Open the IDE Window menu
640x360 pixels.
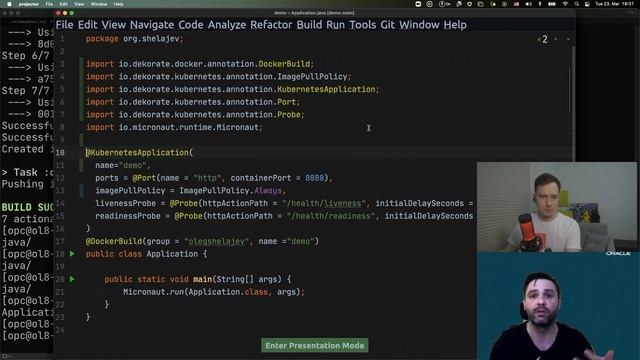419,25
